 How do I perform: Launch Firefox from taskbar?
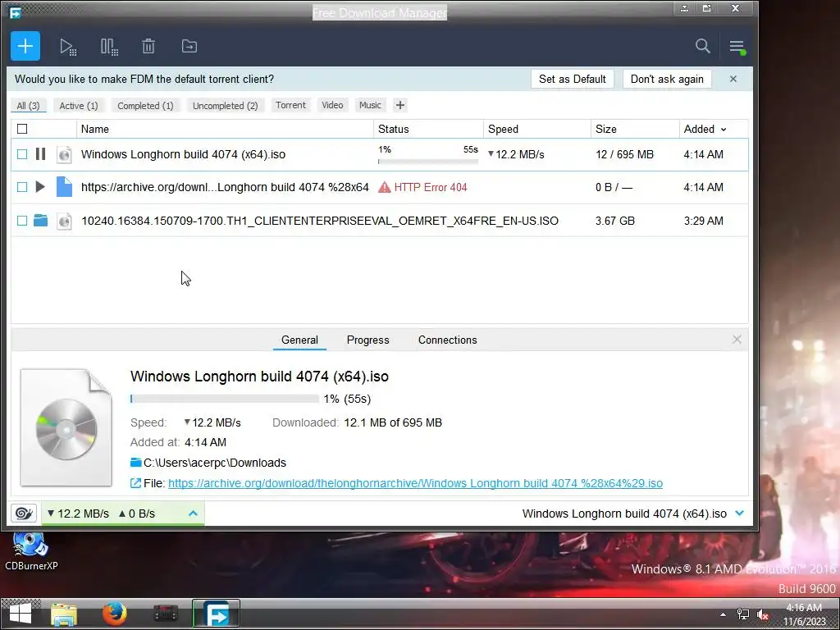[x=114, y=614]
